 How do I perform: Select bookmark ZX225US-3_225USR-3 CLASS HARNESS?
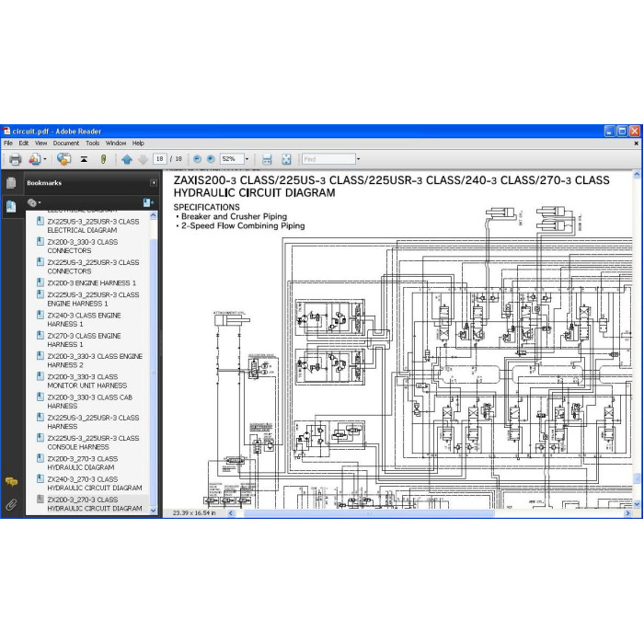pyautogui.click(x=93, y=422)
